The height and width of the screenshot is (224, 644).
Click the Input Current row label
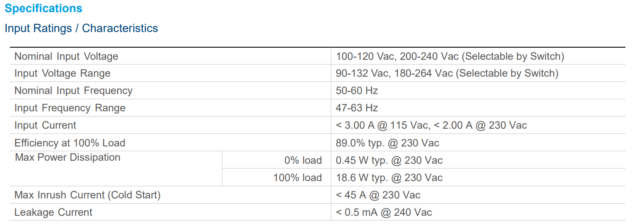click(x=45, y=126)
